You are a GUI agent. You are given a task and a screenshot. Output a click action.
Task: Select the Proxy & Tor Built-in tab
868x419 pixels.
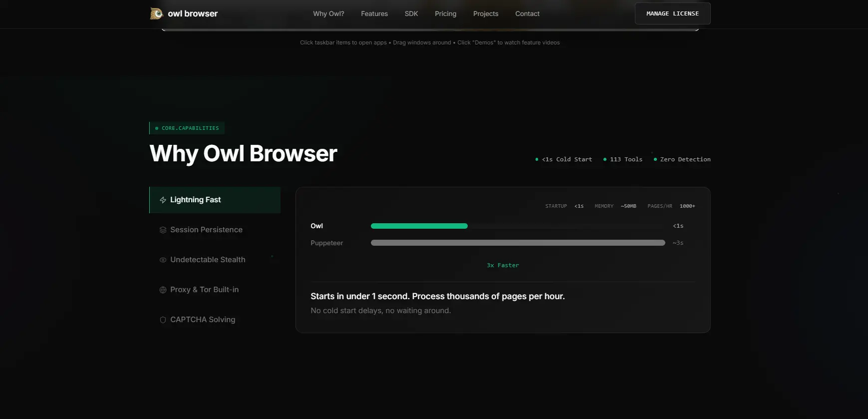(x=215, y=290)
